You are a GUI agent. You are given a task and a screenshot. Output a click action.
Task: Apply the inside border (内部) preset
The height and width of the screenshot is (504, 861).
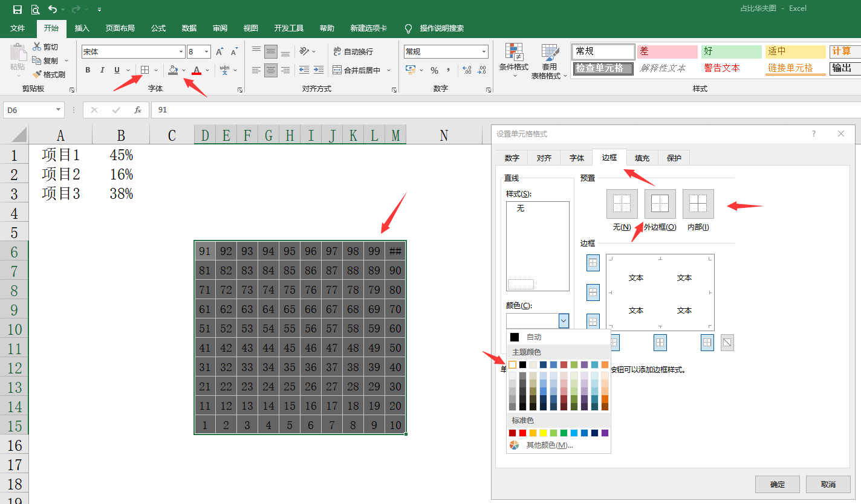(698, 204)
